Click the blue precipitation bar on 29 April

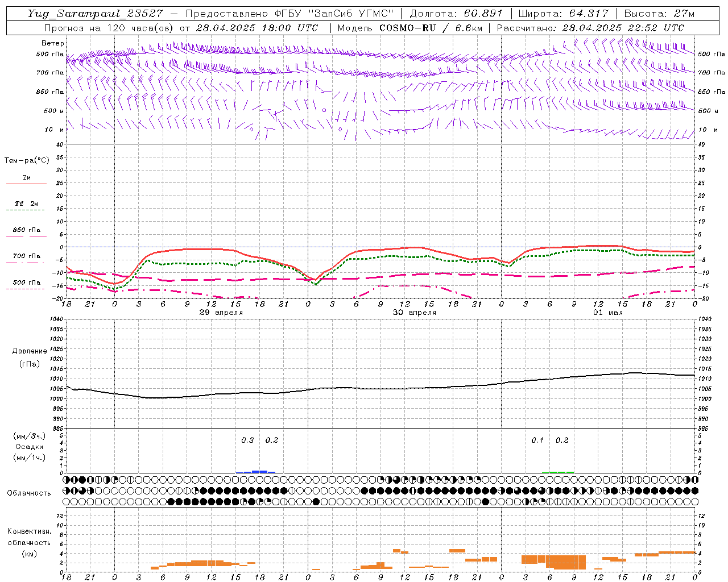[x=256, y=471]
